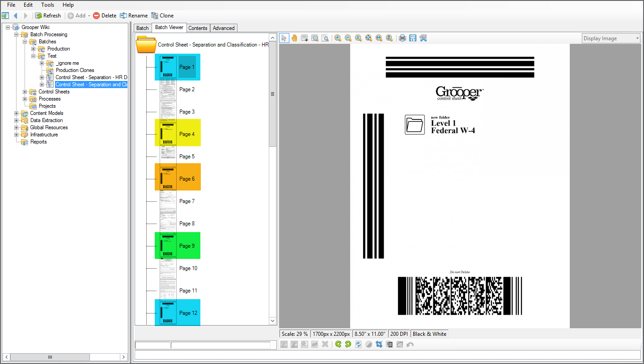Click the Refresh button
The width and height of the screenshot is (644, 364).
[48, 16]
